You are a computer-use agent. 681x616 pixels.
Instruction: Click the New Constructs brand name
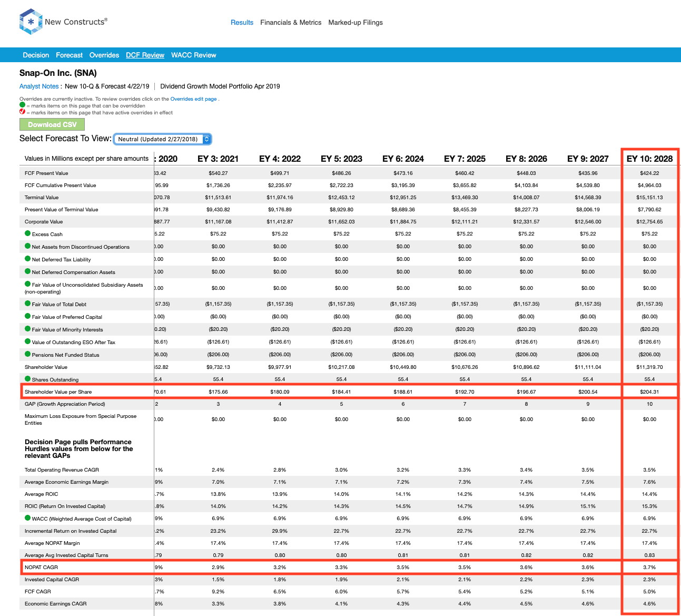point(76,22)
